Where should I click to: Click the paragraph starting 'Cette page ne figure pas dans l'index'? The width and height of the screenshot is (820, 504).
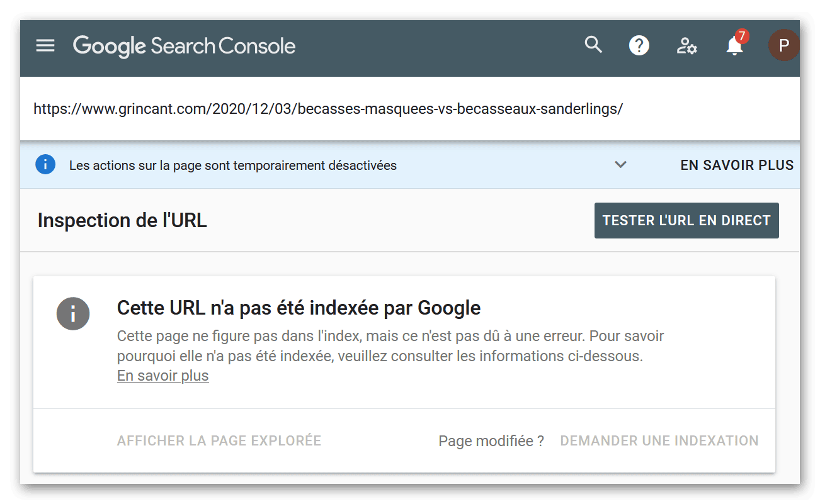(x=390, y=346)
